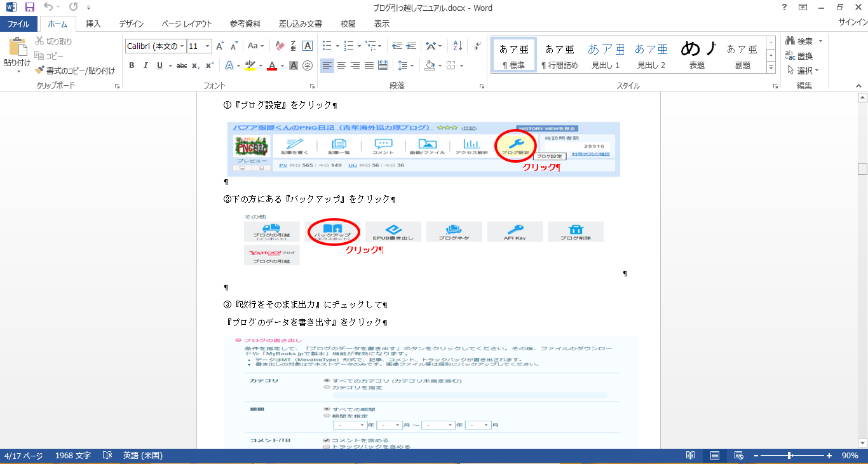The width and height of the screenshot is (868, 464).
Task: Click 置換 to replace text
Action: [799, 56]
